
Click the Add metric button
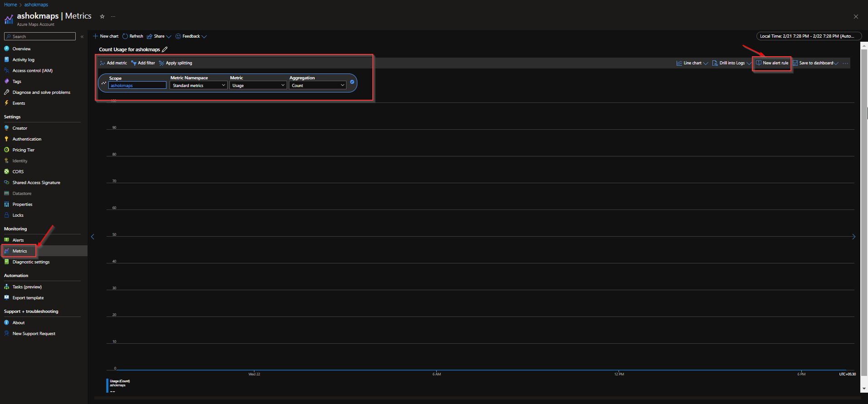(x=113, y=63)
